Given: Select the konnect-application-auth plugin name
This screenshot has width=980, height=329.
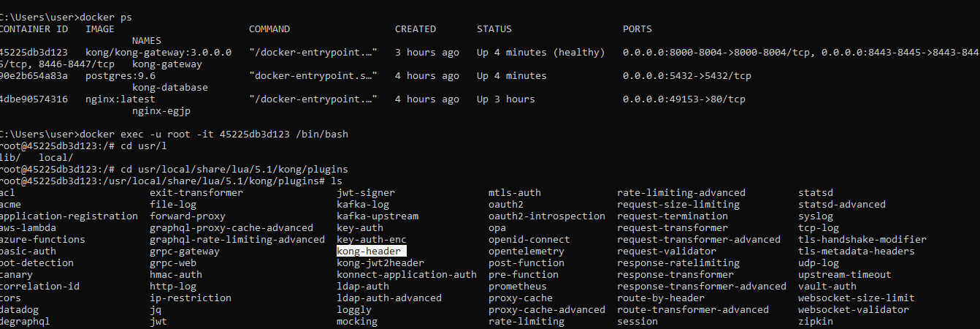Looking at the screenshot, I should tap(407, 275).
